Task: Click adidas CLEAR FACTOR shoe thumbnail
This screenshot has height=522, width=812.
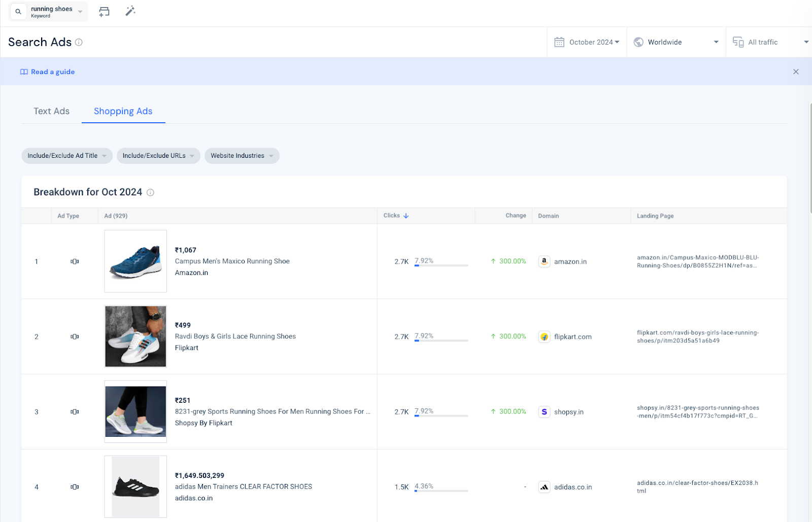Action: coord(136,486)
